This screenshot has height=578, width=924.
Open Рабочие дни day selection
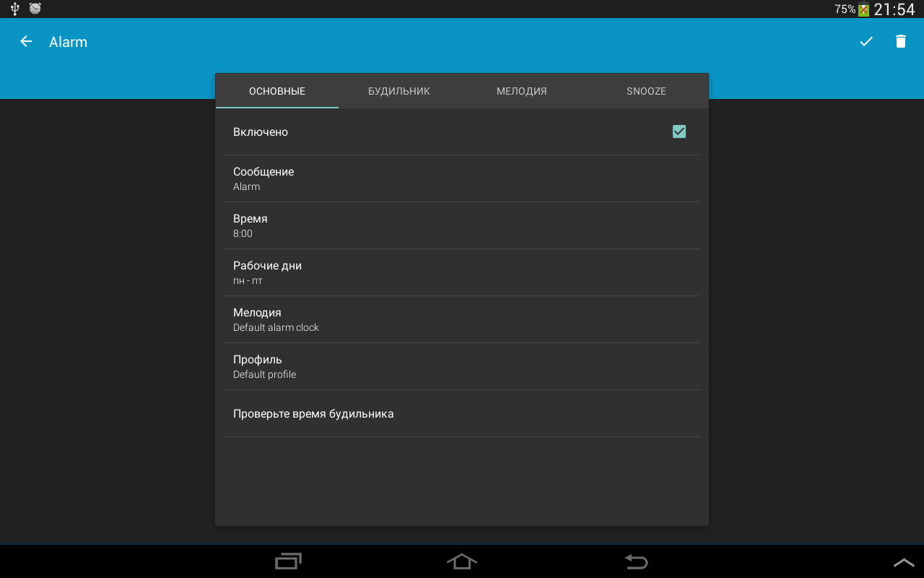[462, 272]
